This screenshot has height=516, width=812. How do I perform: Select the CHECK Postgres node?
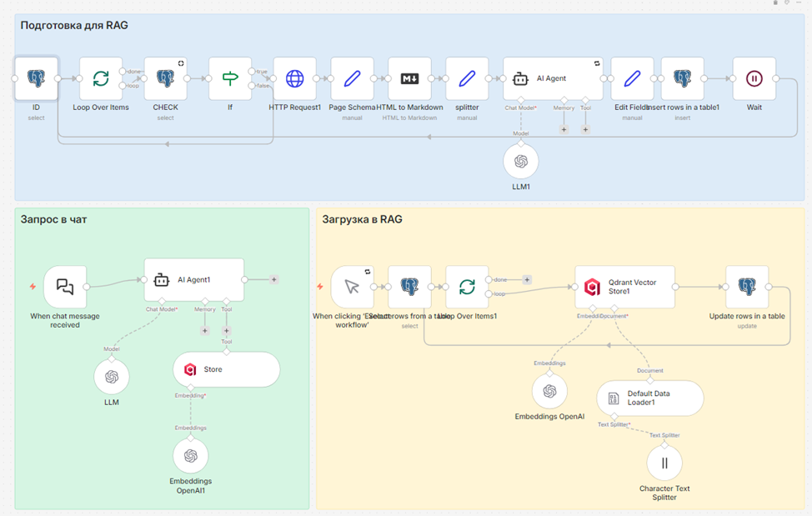[x=166, y=78]
